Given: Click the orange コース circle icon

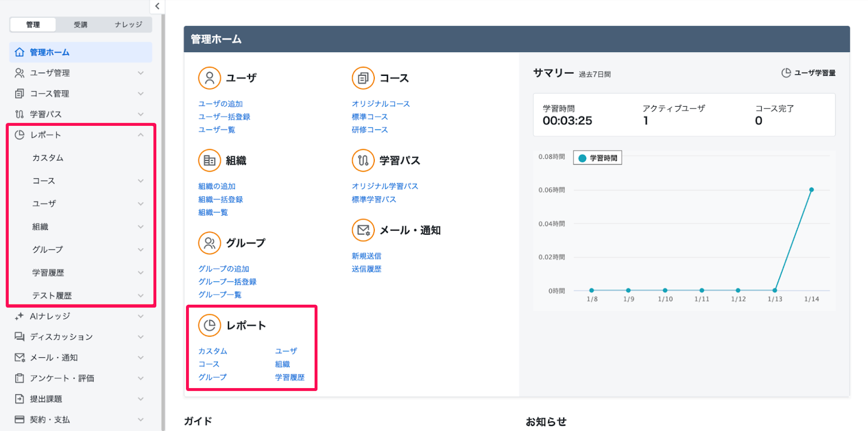Looking at the screenshot, I should tap(363, 78).
